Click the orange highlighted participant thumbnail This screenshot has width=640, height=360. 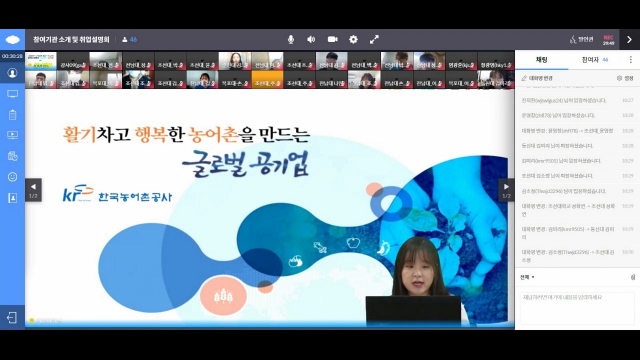coord(267,79)
